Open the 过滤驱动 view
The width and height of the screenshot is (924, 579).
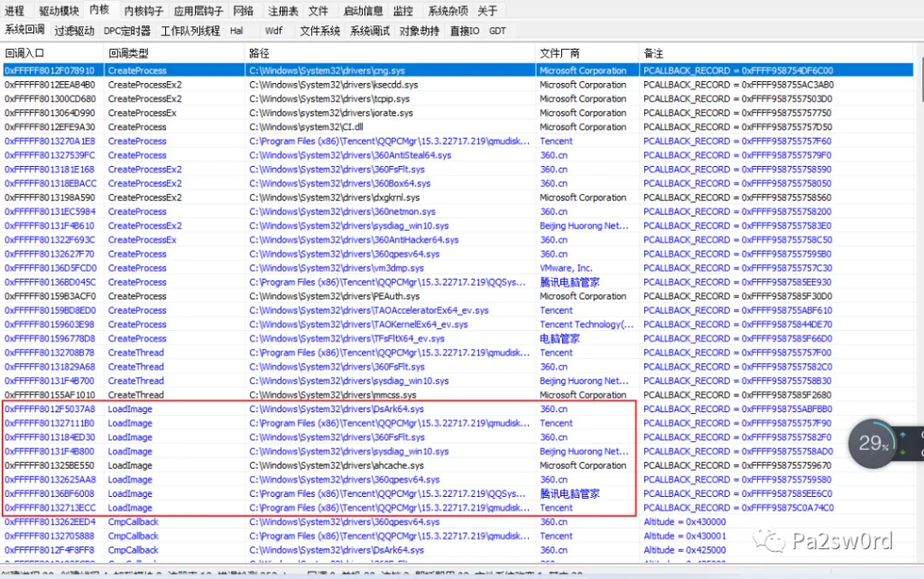pos(75,30)
